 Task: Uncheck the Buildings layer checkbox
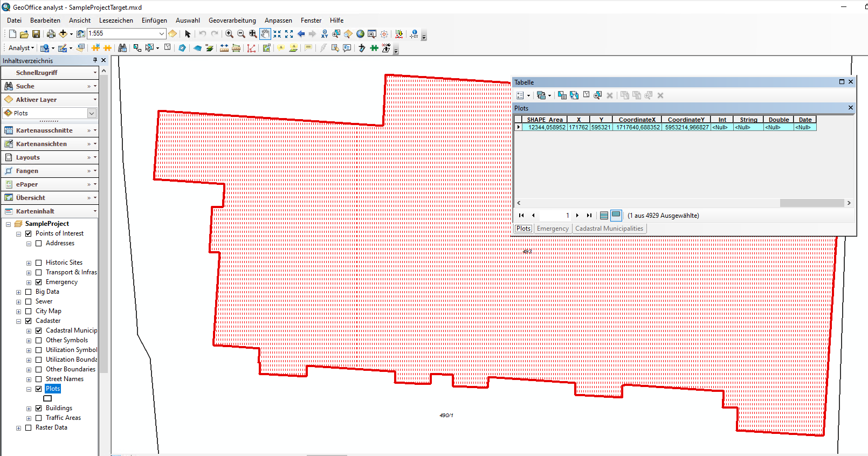tap(39, 409)
